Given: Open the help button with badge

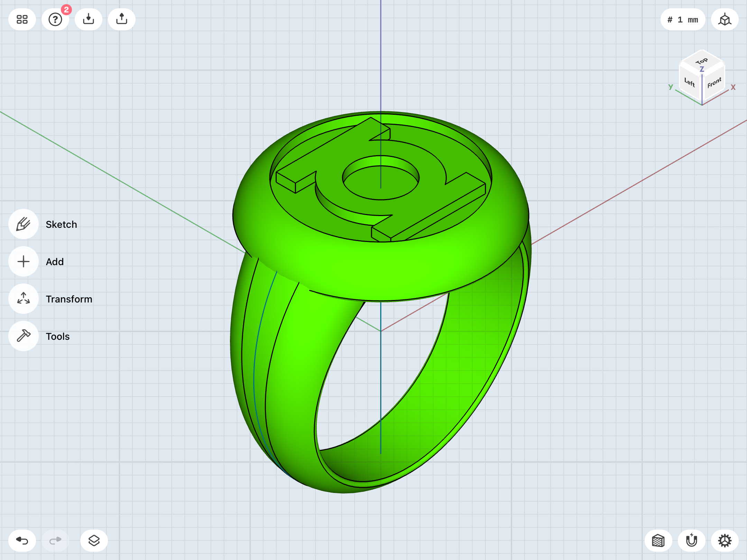Looking at the screenshot, I should point(55,19).
